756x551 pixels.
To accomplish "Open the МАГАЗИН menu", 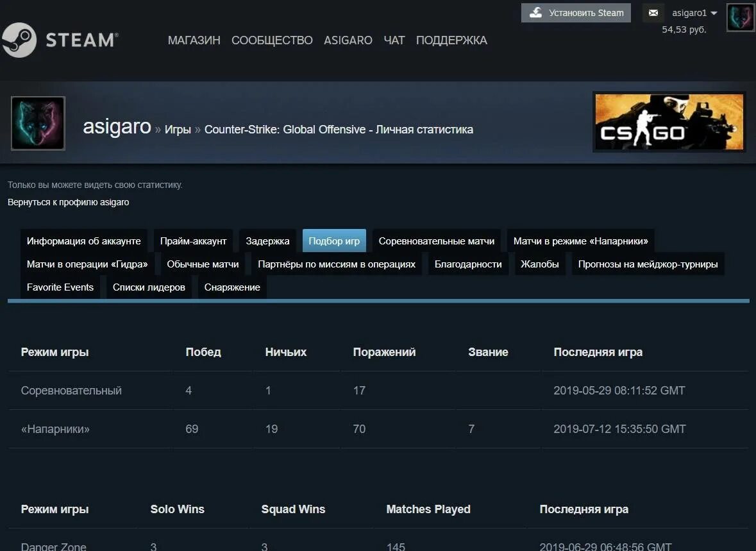I will 194,40.
